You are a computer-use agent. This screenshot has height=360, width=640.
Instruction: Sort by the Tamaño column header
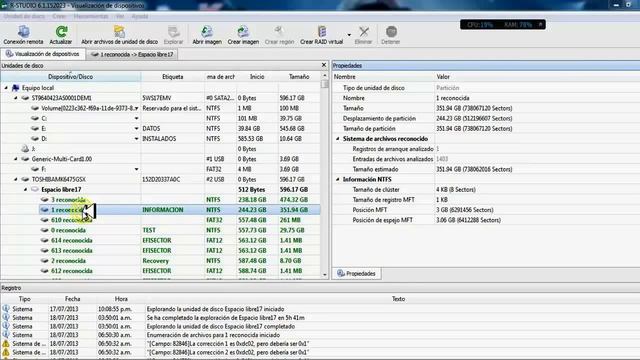[299, 77]
